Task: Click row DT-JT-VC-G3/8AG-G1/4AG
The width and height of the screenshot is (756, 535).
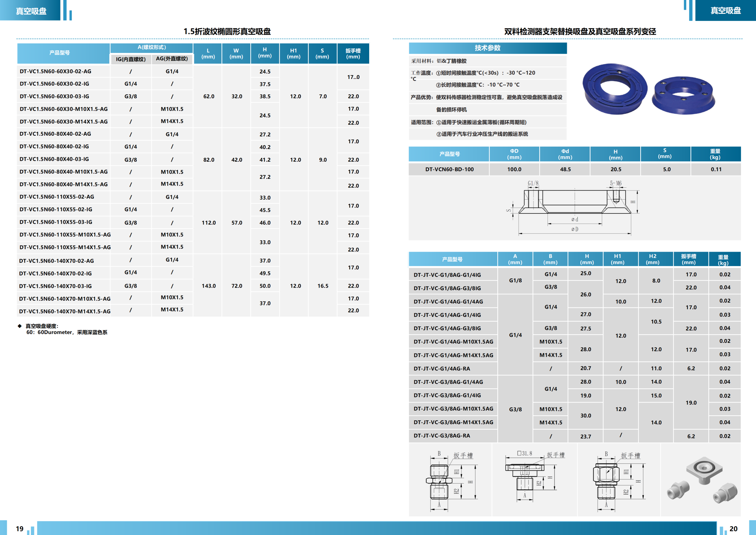Action: pyautogui.click(x=575, y=382)
